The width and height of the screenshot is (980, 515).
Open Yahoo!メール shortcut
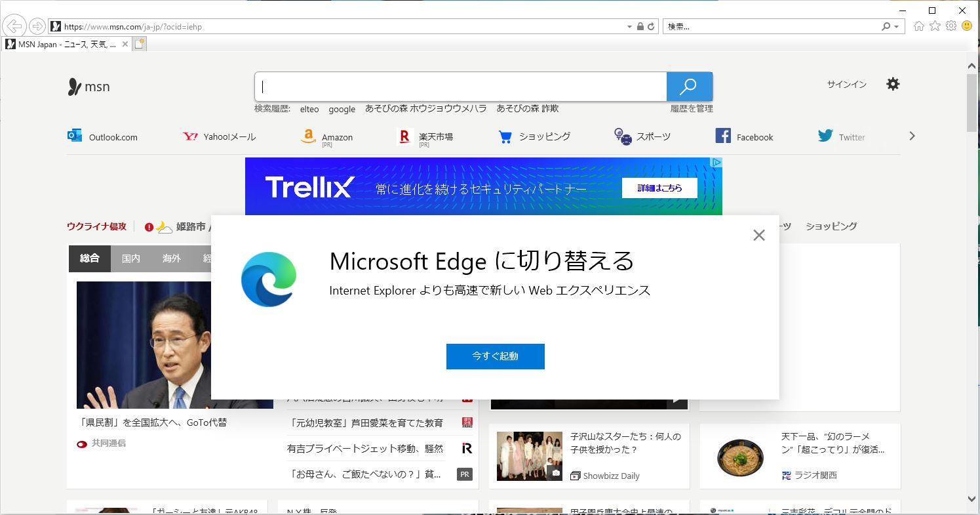219,136
